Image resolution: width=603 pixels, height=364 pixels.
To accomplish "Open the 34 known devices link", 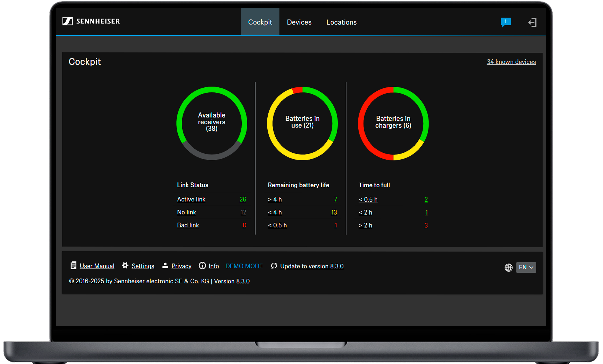I will click(511, 62).
